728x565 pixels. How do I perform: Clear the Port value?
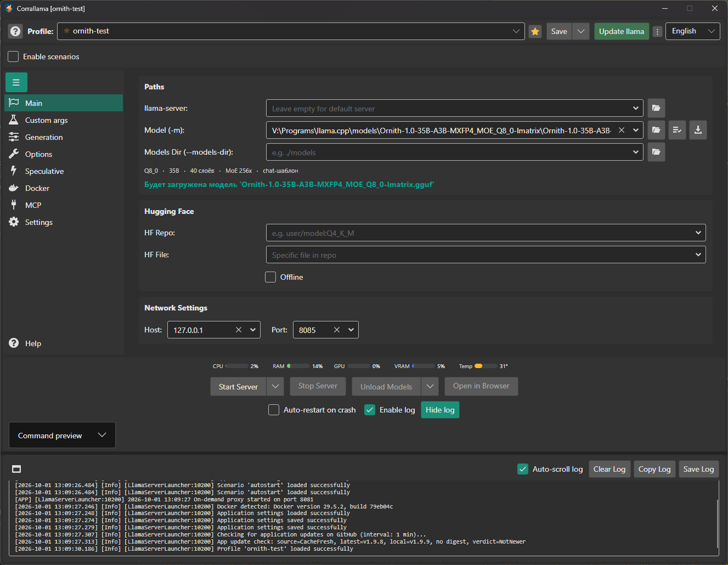pyautogui.click(x=337, y=330)
